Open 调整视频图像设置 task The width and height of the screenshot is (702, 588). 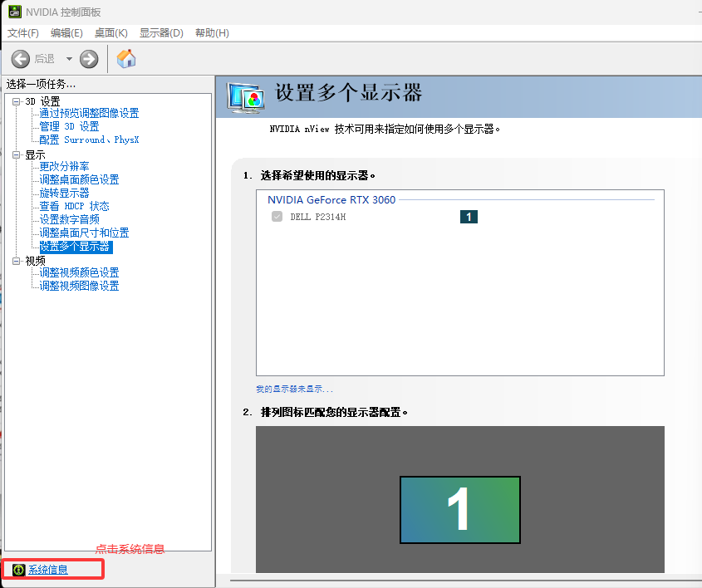click(79, 286)
